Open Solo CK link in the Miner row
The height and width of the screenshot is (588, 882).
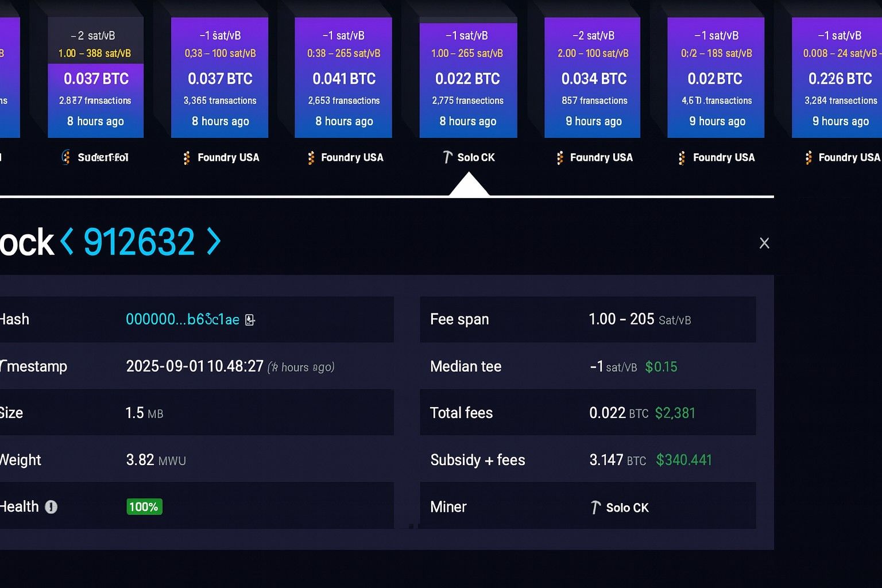tap(628, 508)
